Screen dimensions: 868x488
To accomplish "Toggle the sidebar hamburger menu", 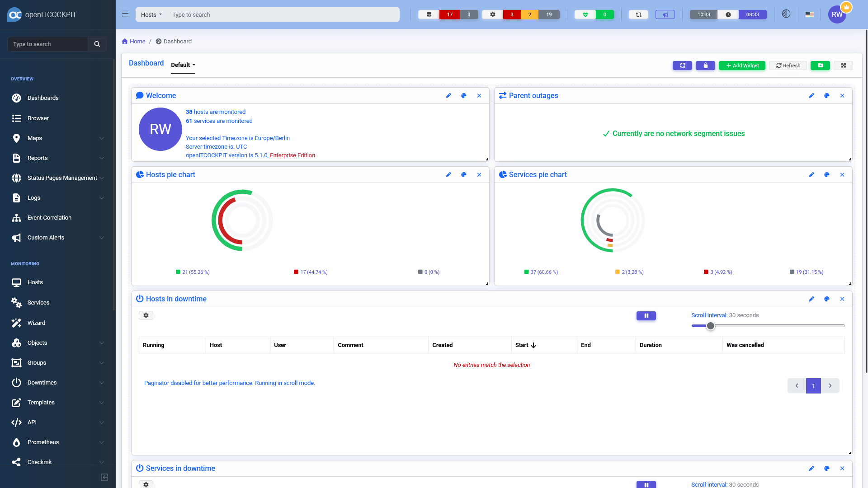I will pyautogui.click(x=125, y=14).
